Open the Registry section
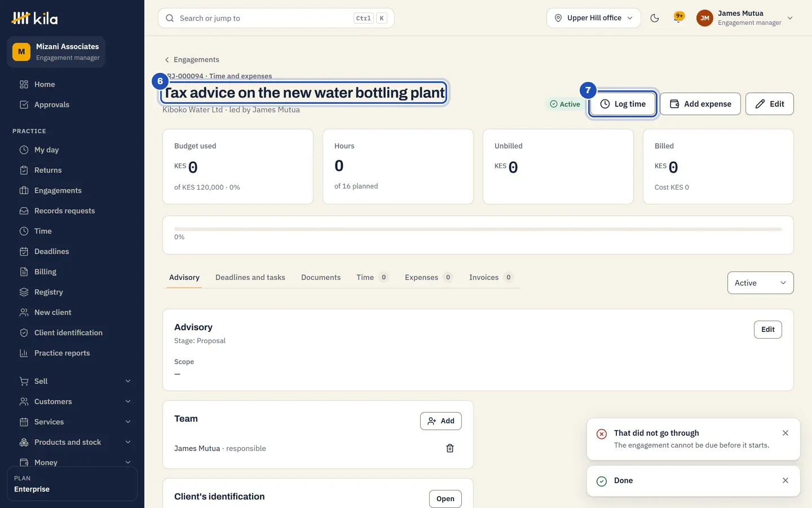The image size is (812, 508). click(72, 292)
